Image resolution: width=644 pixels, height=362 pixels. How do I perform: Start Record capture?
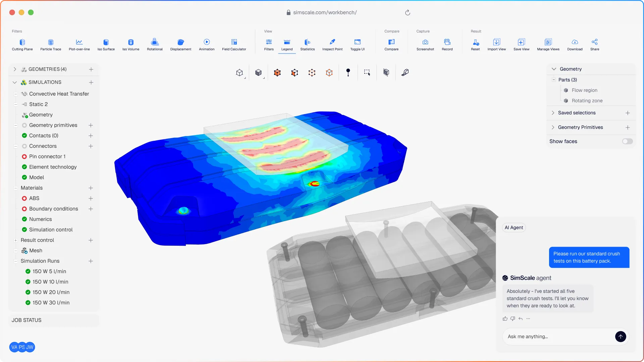[x=447, y=45]
